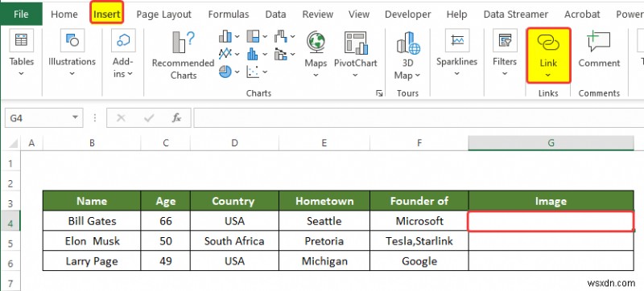
Task: Expand the scatter chart dropdown arrow
Action: click(x=265, y=72)
